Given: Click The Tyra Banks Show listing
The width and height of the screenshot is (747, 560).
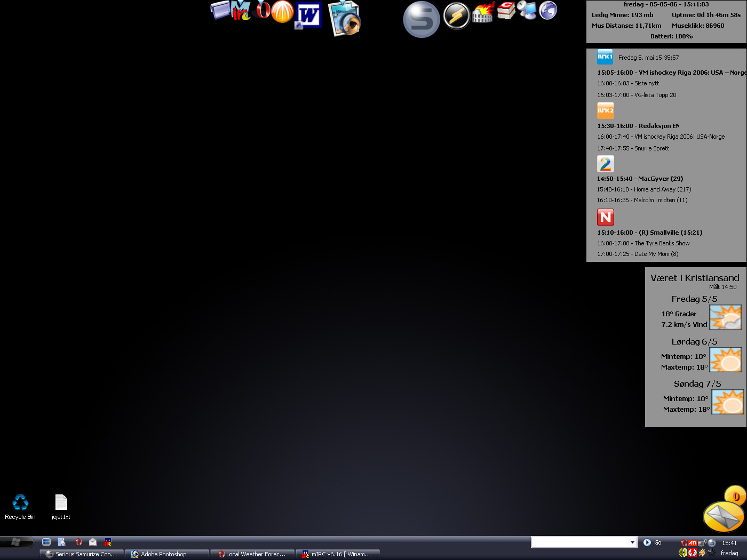Looking at the screenshot, I should (643, 243).
